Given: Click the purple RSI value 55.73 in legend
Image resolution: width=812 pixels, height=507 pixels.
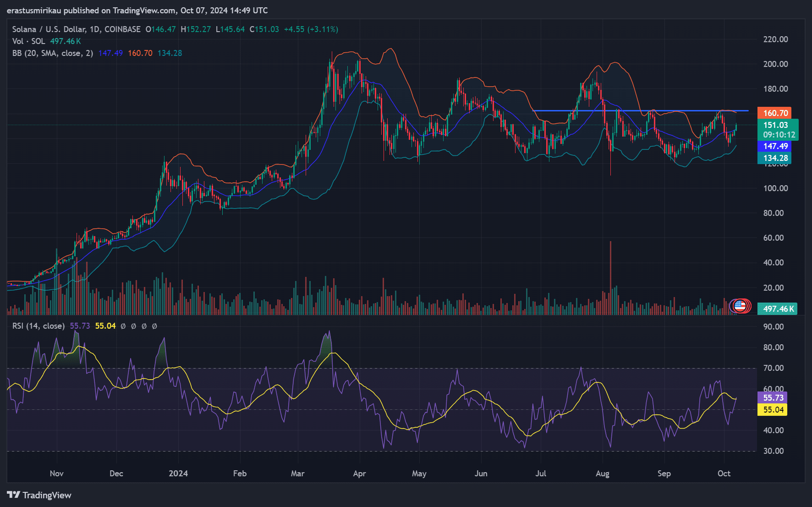Looking at the screenshot, I should pyautogui.click(x=80, y=326).
